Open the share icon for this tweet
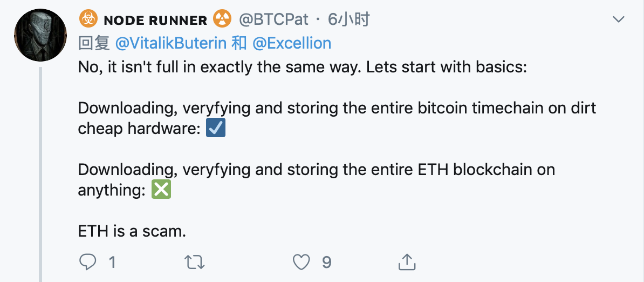Image resolution: width=644 pixels, height=282 pixels. (407, 261)
